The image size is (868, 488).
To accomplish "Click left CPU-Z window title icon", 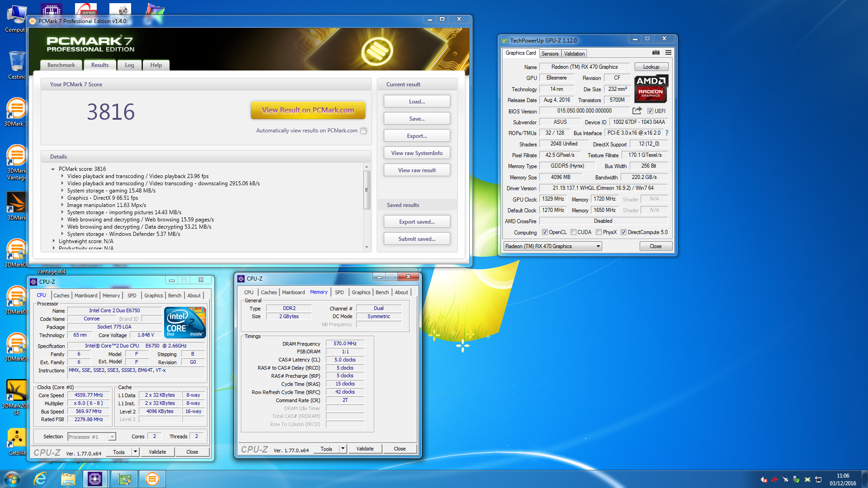I will tap(33, 282).
